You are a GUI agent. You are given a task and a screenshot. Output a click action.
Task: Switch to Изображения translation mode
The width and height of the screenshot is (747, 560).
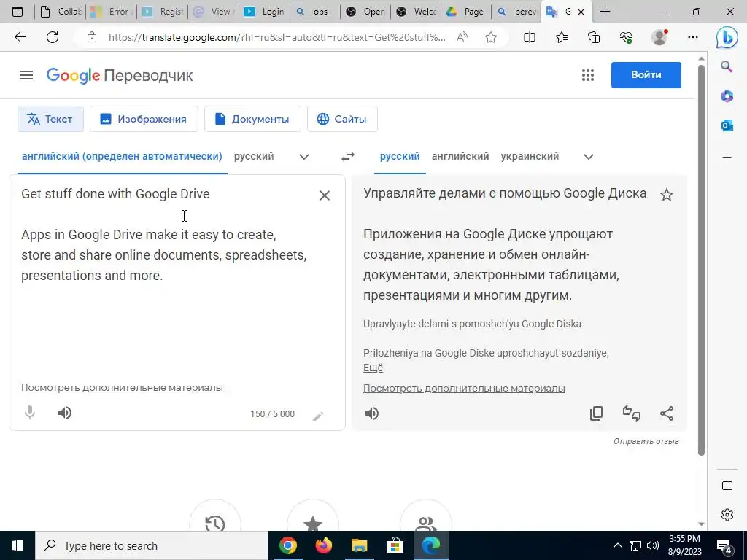click(x=144, y=119)
